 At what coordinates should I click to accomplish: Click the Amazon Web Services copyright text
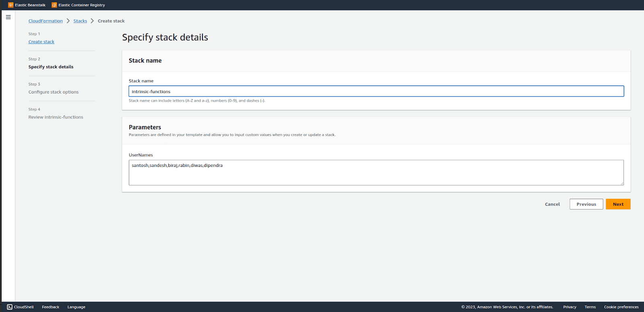click(507, 307)
